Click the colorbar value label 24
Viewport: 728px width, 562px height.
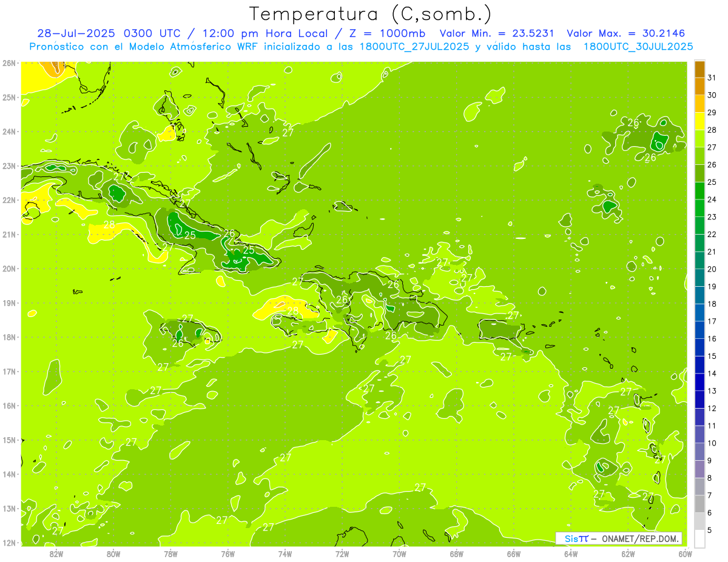click(712, 199)
